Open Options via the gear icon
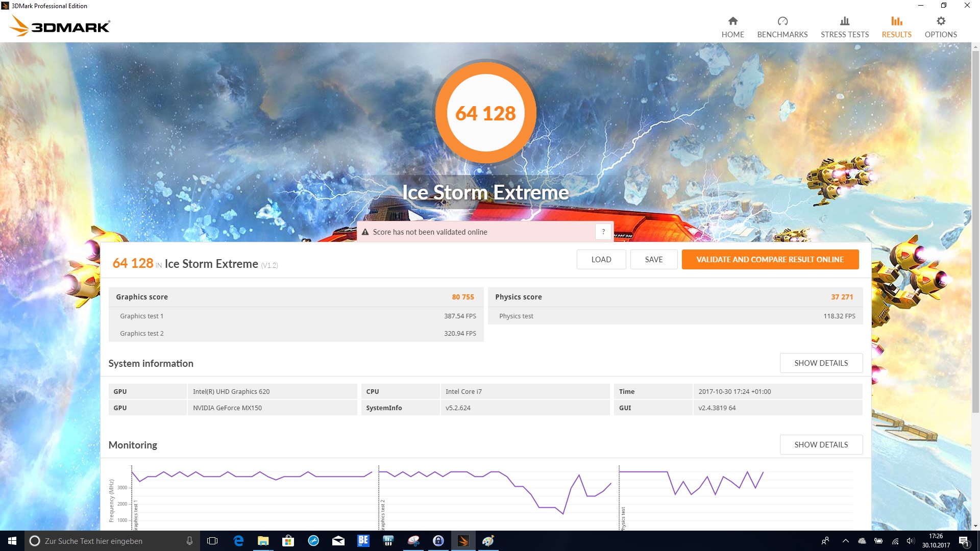Image resolution: width=980 pixels, height=551 pixels. coord(940,21)
